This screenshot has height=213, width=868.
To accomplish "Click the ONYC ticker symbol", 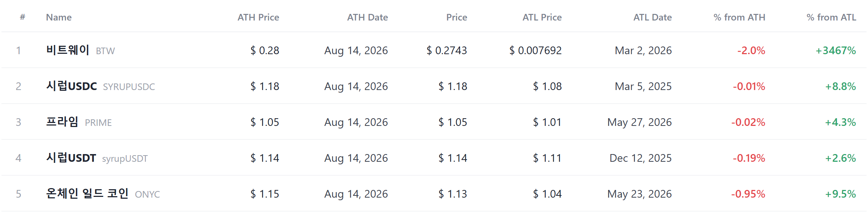I will (x=147, y=194).
